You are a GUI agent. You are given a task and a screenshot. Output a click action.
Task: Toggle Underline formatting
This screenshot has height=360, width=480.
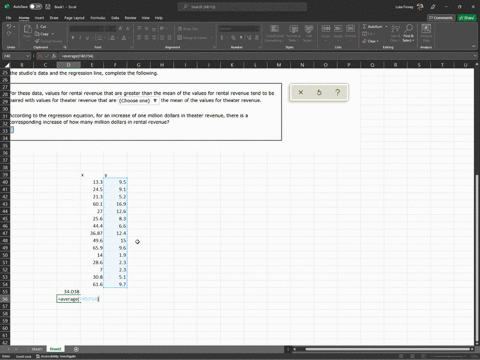[x=87, y=38]
